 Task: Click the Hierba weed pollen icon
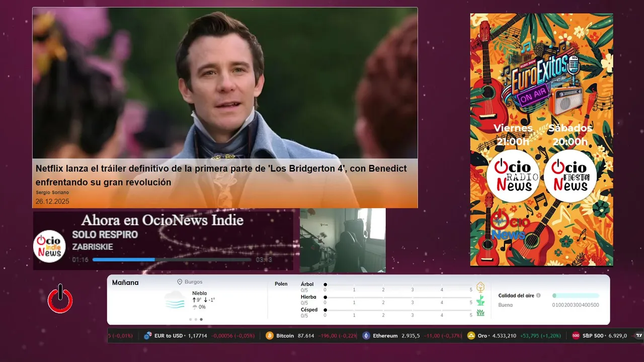tap(480, 300)
